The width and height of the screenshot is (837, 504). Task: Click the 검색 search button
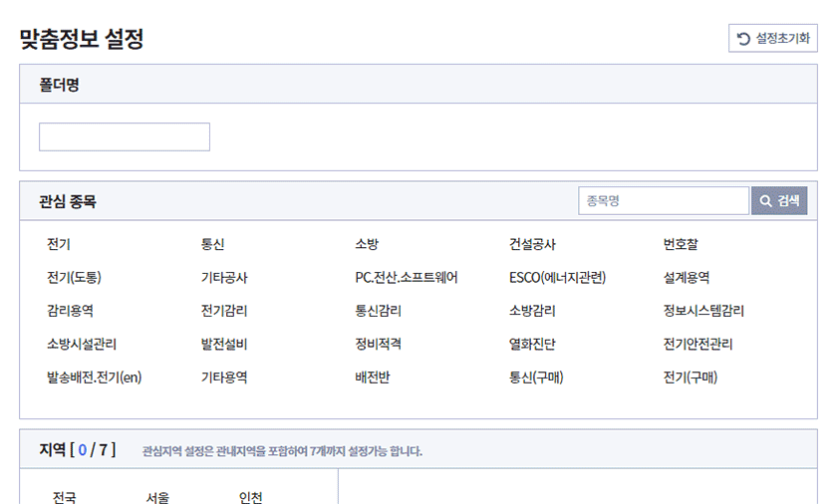779,200
